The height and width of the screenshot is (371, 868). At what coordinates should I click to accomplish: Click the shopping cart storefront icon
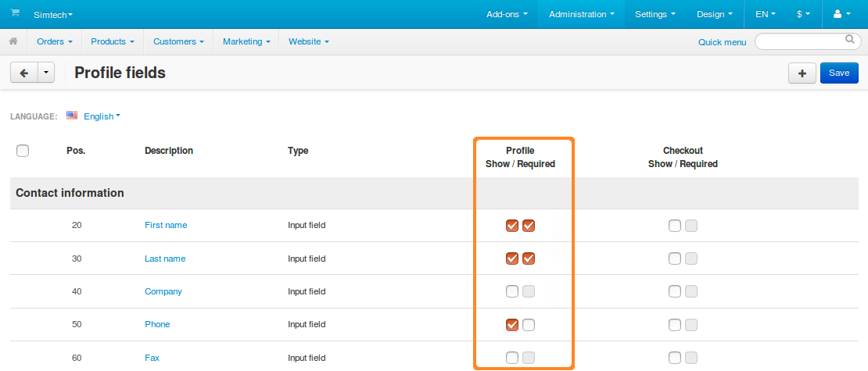(15, 12)
